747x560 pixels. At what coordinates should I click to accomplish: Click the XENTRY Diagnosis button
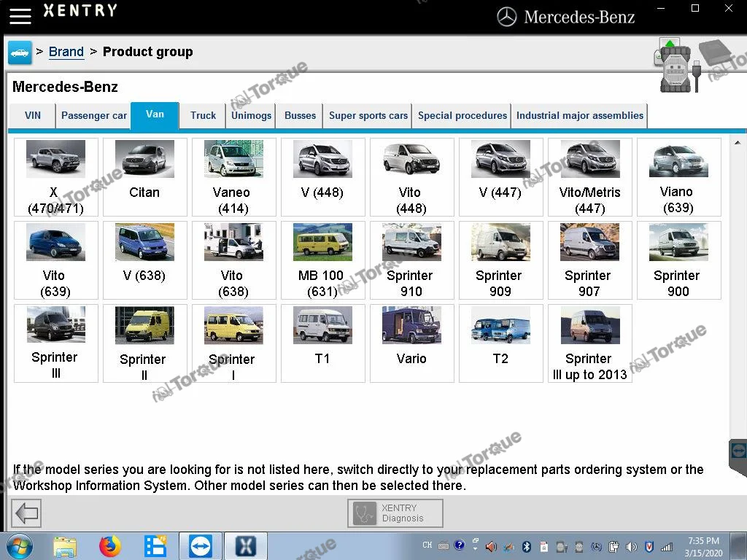click(395, 513)
